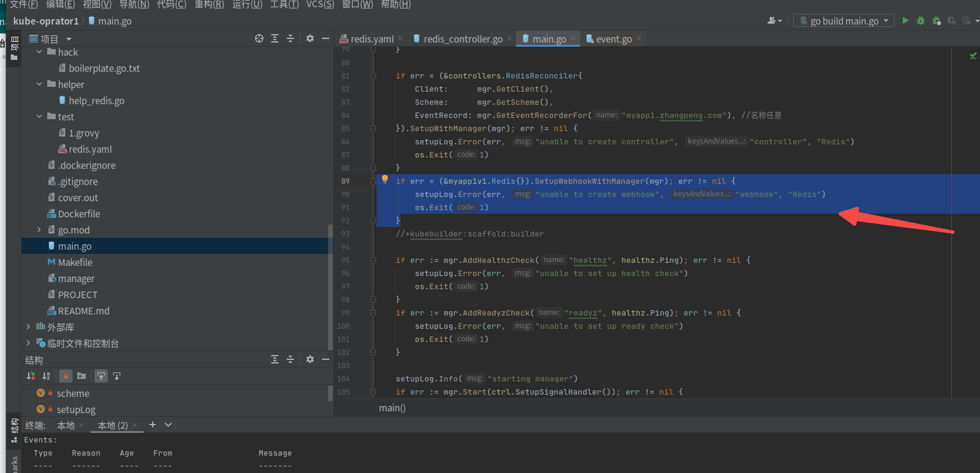The image size is (980, 473).
Task: Select opened file target icon in project panel
Action: coord(259,38)
